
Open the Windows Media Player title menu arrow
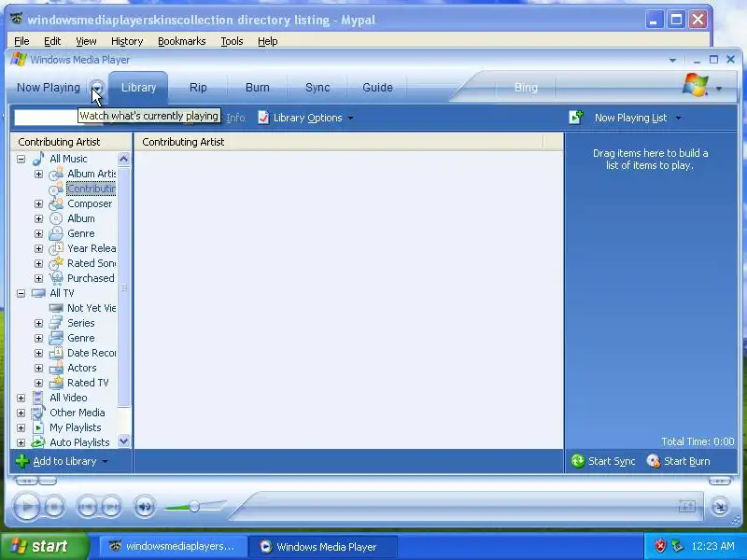click(x=672, y=60)
